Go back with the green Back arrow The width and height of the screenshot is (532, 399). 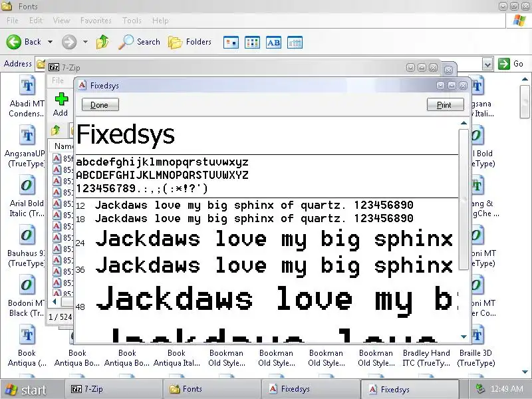[13, 42]
